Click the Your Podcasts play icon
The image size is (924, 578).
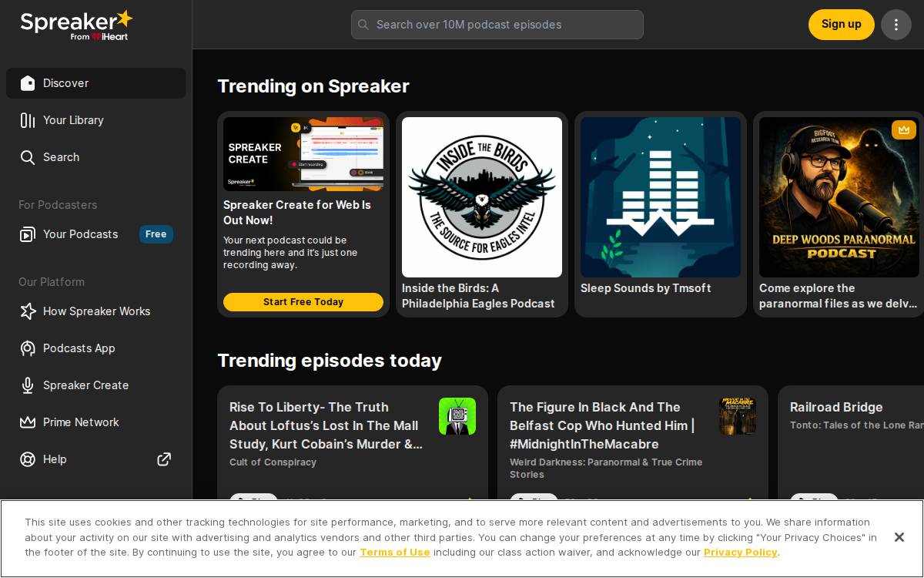point(28,234)
